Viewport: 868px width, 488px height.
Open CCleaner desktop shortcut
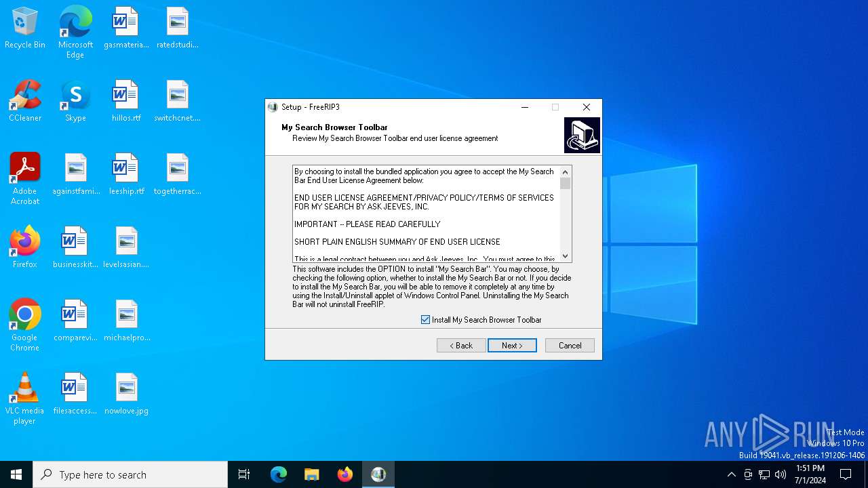[25, 102]
